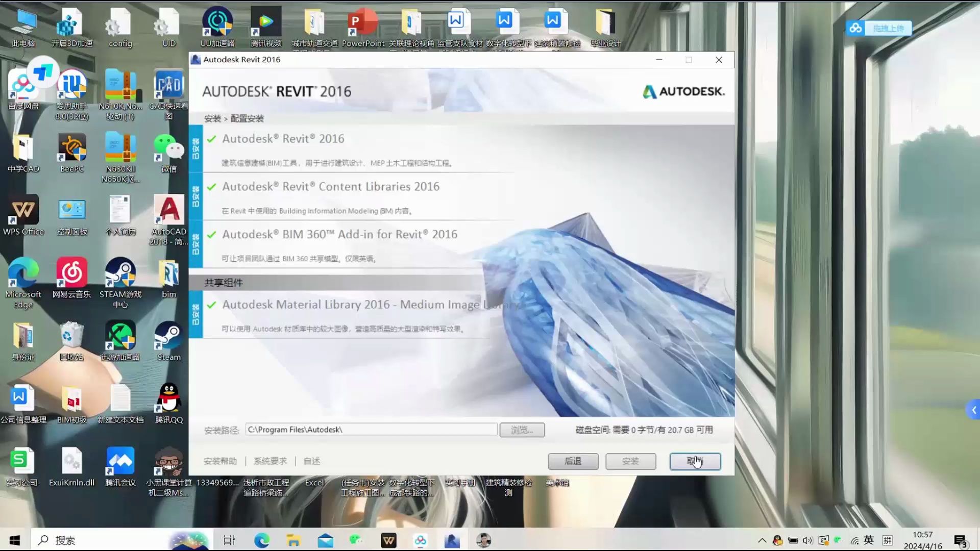The image size is (980, 551).
Task: Toggle the Autodesk Material Library 2016 selection
Action: [211, 305]
